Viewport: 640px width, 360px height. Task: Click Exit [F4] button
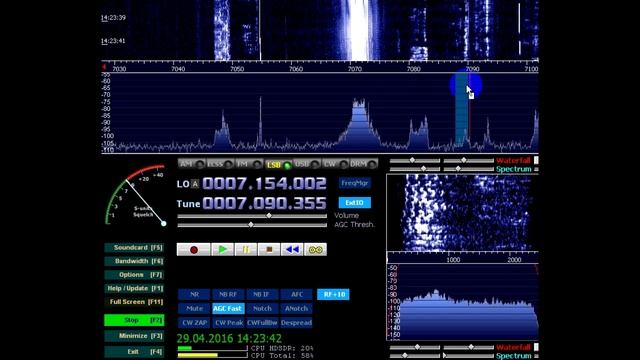[x=134, y=351]
